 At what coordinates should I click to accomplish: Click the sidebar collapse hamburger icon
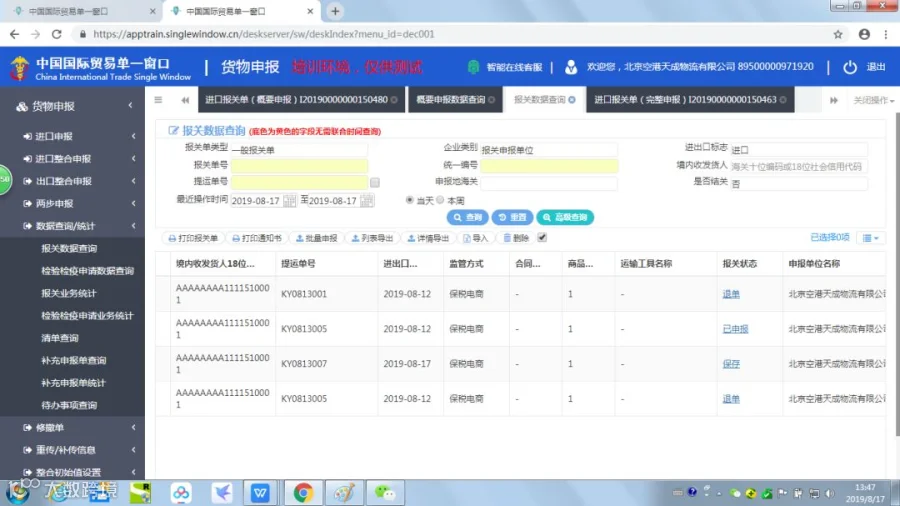(x=158, y=100)
